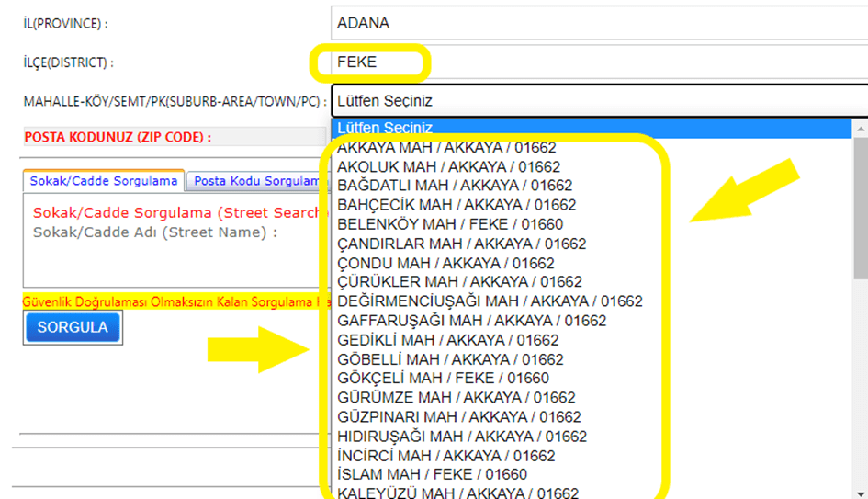Image resolution: width=868 pixels, height=499 pixels.
Task: Choose GEDİKLİ MAH / AKKAYA / 01662
Action: pos(447,340)
